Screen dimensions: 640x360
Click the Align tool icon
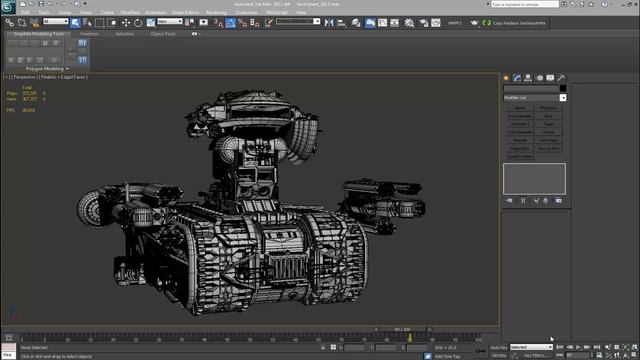[342, 23]
